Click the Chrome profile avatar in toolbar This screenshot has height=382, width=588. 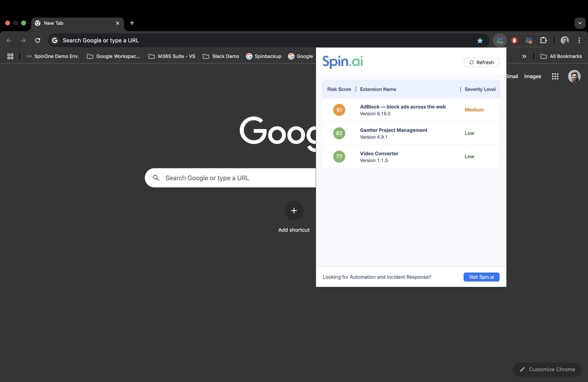565,40
